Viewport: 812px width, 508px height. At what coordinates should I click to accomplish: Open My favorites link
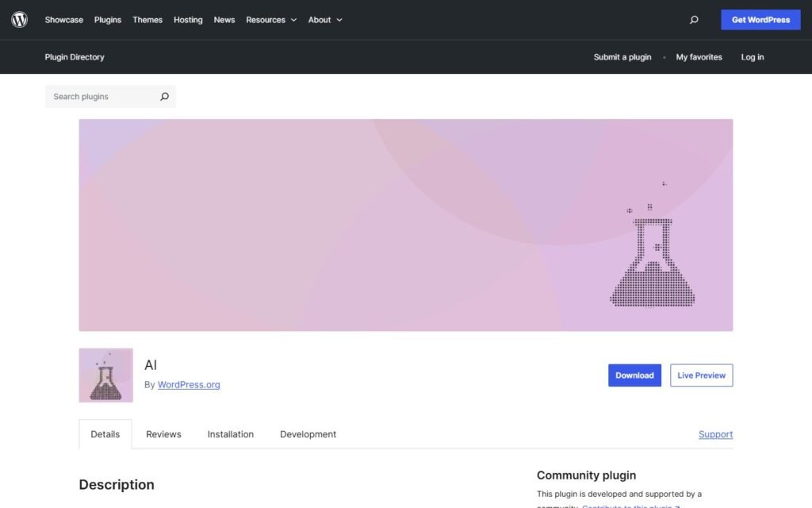[x=699, y=57]
